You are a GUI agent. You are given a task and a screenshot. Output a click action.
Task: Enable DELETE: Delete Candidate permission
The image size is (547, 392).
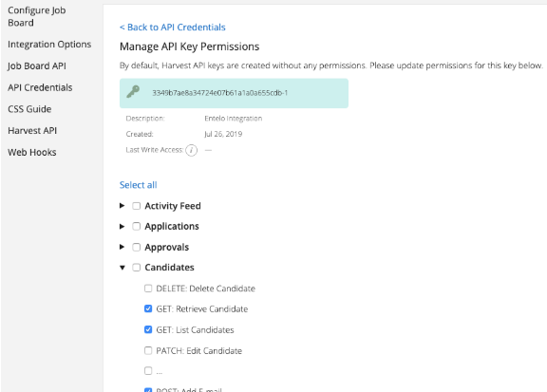[x=148, y=289]
